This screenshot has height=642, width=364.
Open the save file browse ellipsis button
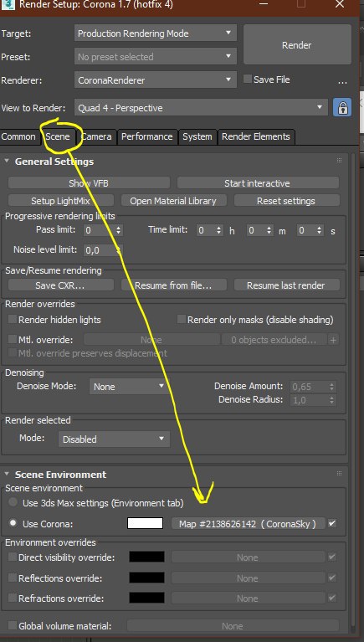coord(342,81)
